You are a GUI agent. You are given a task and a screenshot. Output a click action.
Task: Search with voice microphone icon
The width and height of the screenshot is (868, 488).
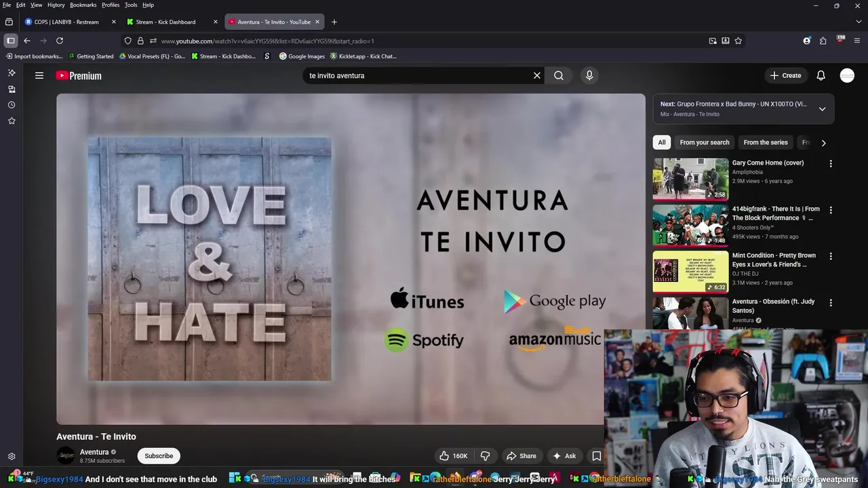tap(589, 75)
